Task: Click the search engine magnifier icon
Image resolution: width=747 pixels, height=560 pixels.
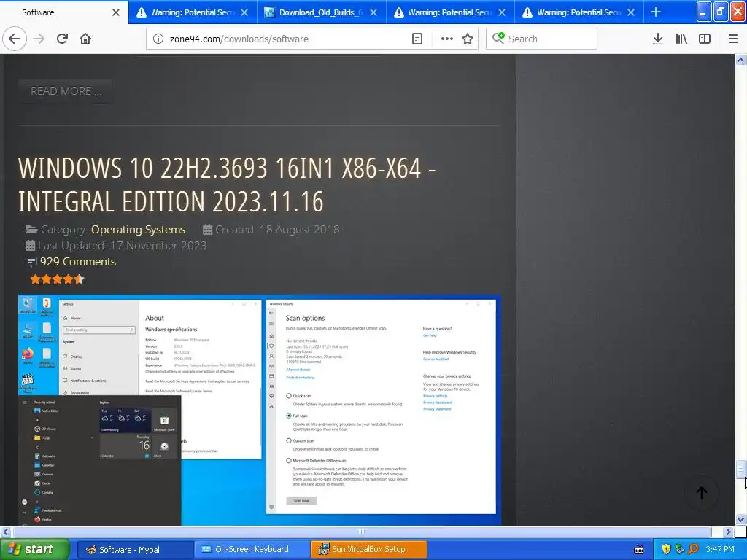Action: pyautogui.click(x=498, y=38)
